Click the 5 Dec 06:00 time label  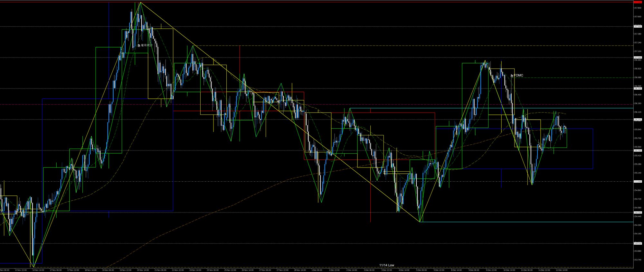click(421, 270)
